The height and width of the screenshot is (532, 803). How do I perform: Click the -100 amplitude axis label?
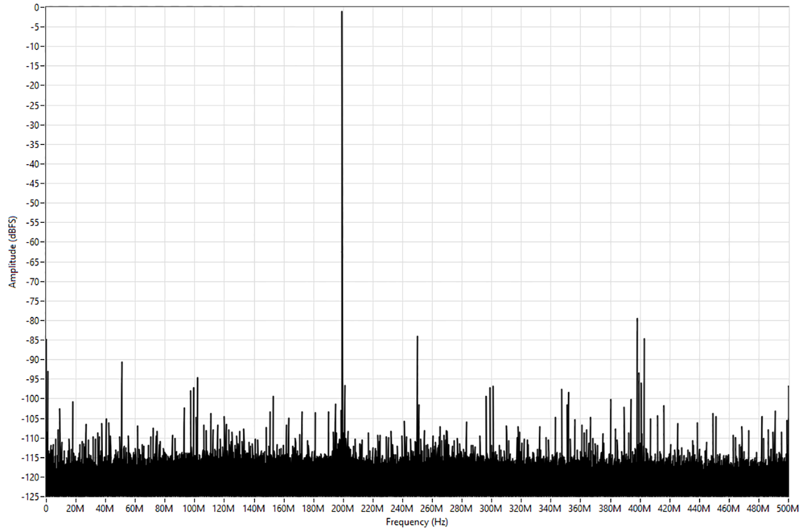(29, 399)
